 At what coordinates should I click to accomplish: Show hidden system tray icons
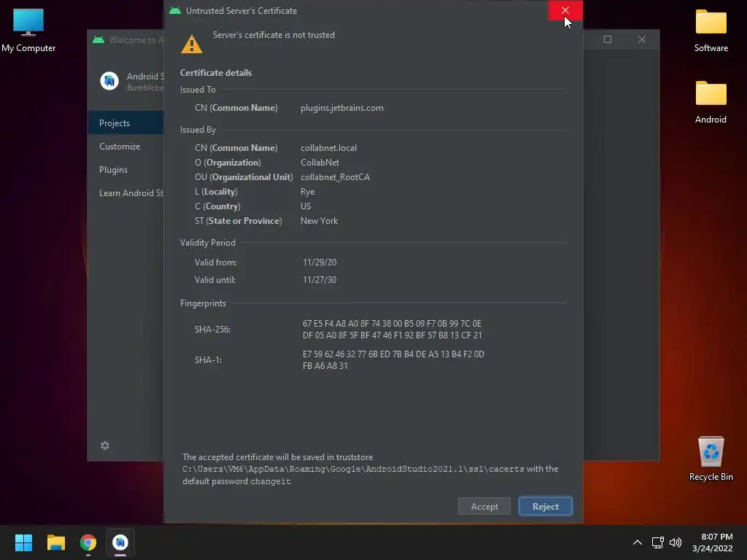coord(637,542)
